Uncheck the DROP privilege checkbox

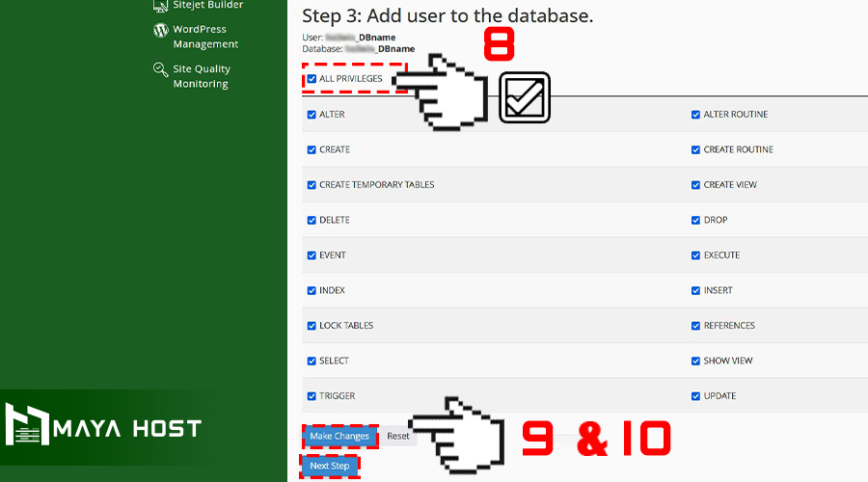click(x=695, y=220)
